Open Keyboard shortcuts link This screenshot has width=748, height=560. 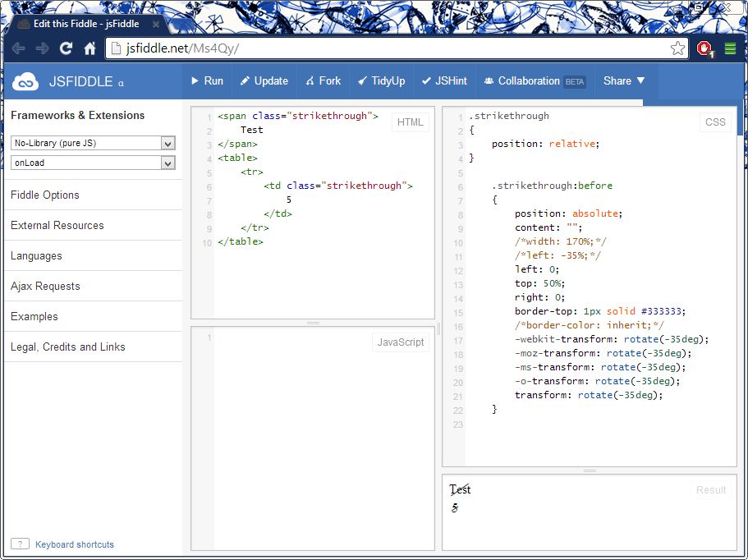click(75, 544)
